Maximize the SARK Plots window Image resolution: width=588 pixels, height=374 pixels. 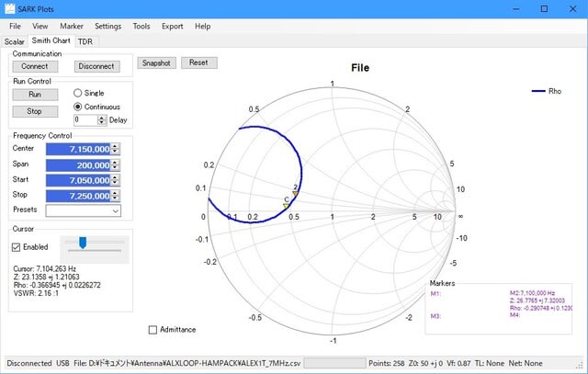click(544, 9)
